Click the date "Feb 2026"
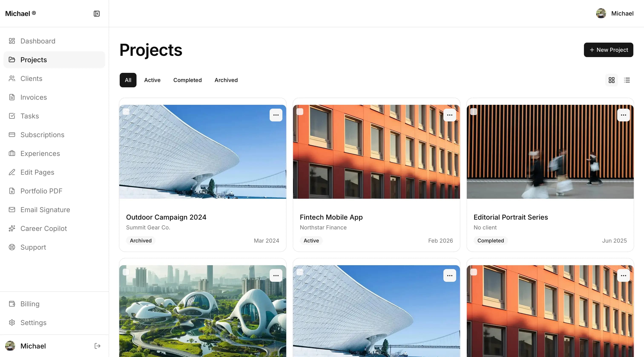 440,240
